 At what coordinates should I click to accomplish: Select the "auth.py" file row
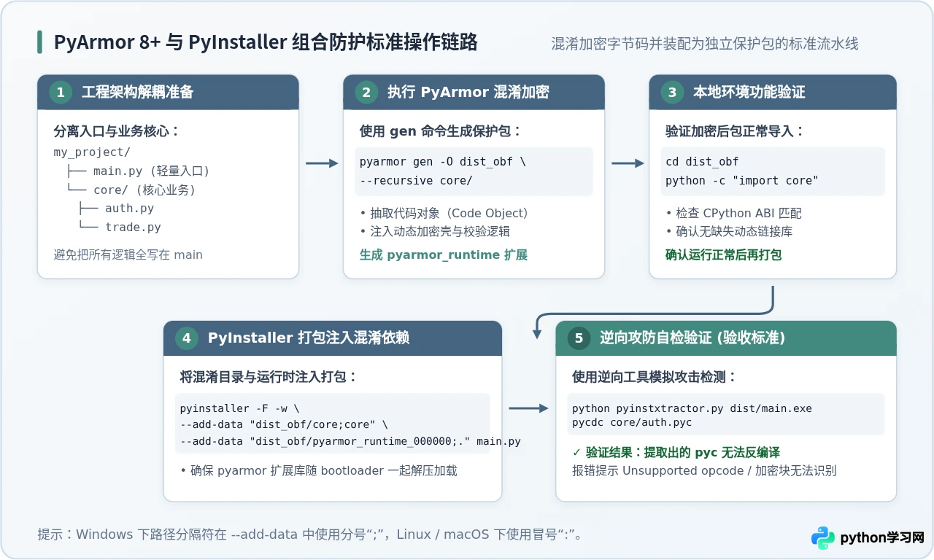click(x=117, y=209)
